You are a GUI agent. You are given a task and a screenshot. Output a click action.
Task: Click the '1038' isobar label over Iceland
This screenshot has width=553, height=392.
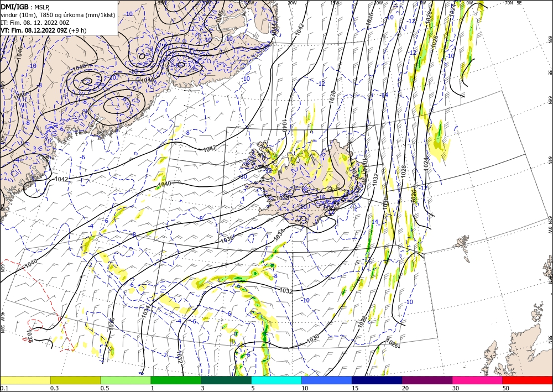click(x=283, y=198)
